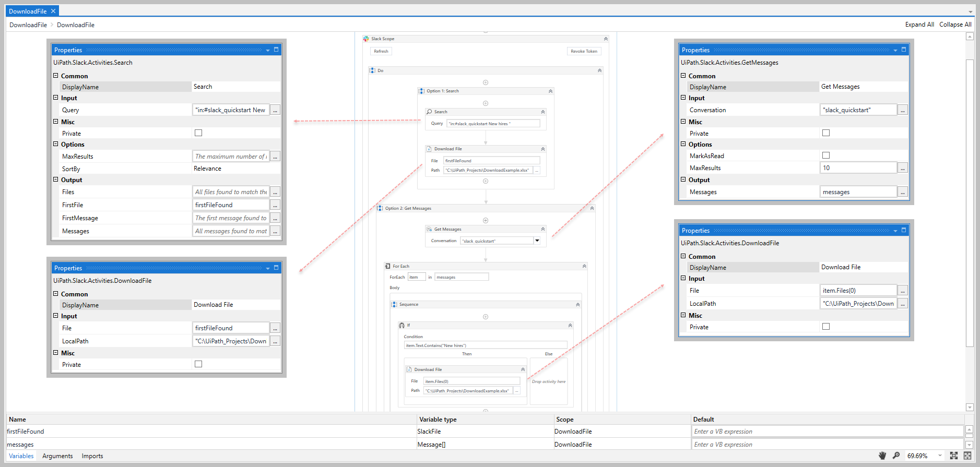
Task: Open the Conversation dropdown in Get Messages
Action: click(x=537, y=241)
